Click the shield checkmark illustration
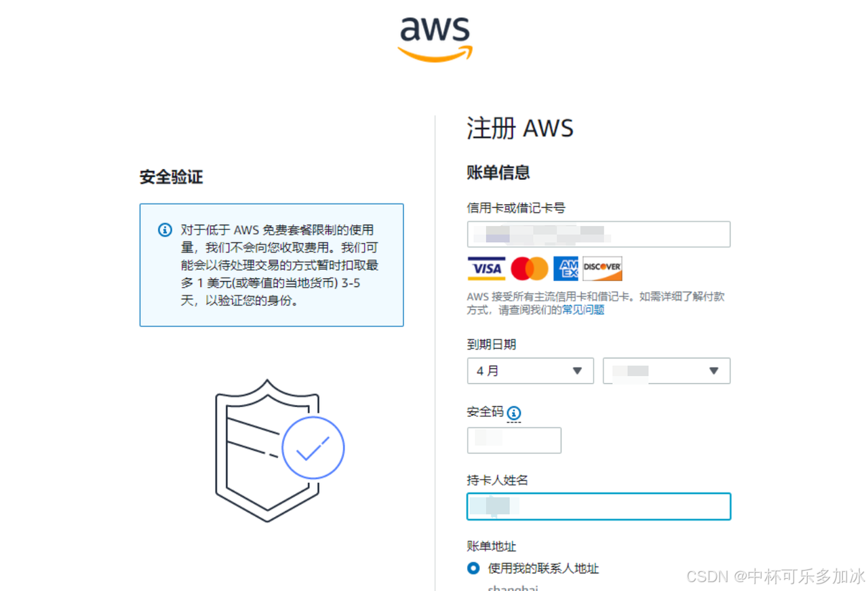The width and height of the screenshot is (868, 591). pyautogui.click(x=279, y=451)
